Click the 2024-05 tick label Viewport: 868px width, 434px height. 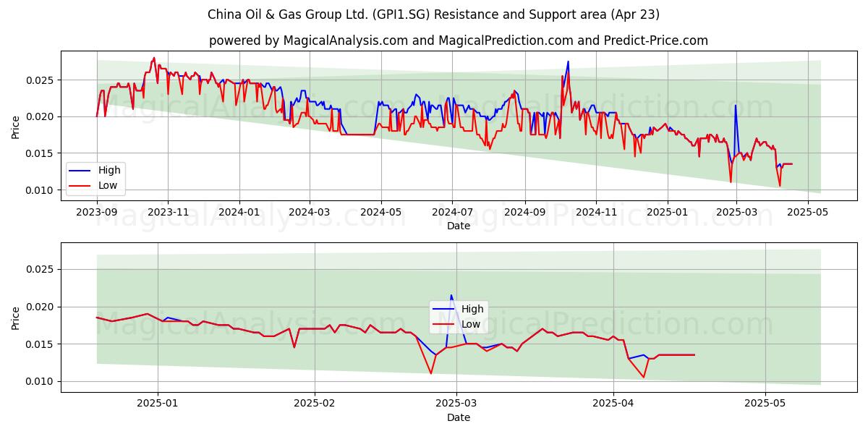click(380, 212)
